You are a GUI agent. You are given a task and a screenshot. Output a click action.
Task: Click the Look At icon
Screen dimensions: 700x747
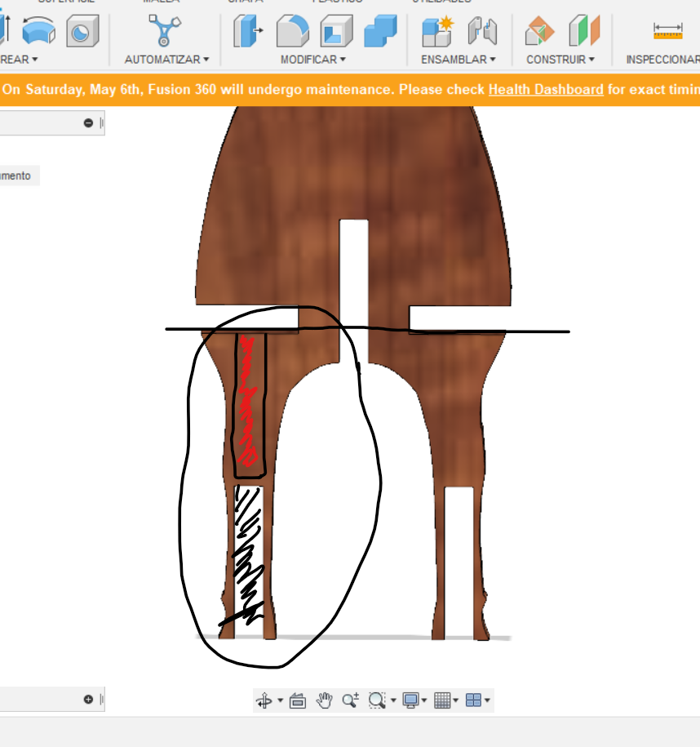(x=298, y=700)
